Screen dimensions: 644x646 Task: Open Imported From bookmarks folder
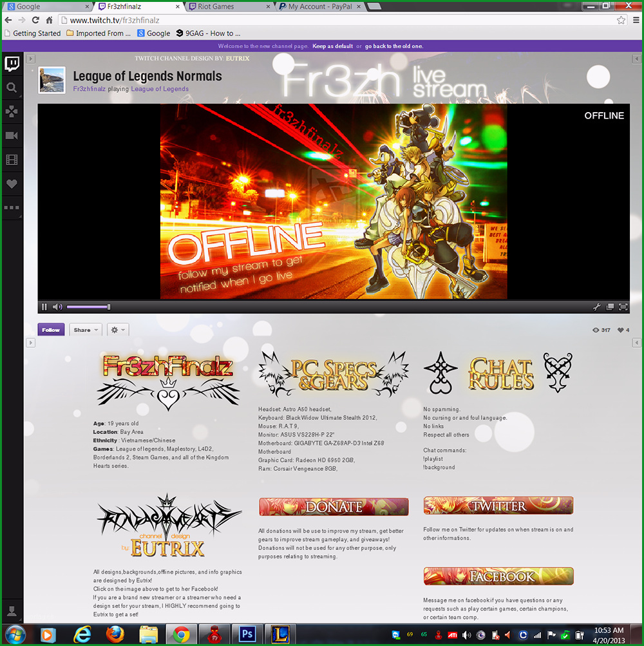click(x=99, y=33)
